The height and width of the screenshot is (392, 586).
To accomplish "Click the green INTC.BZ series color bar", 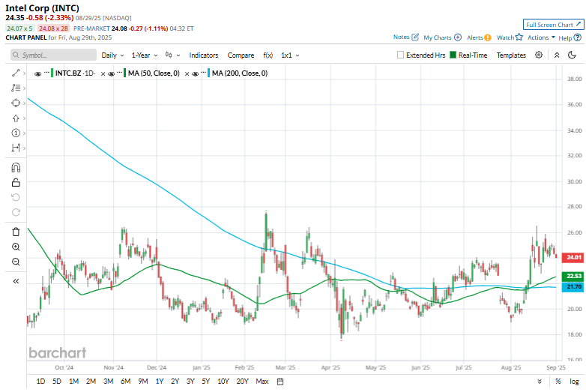I will coord(52,73).
